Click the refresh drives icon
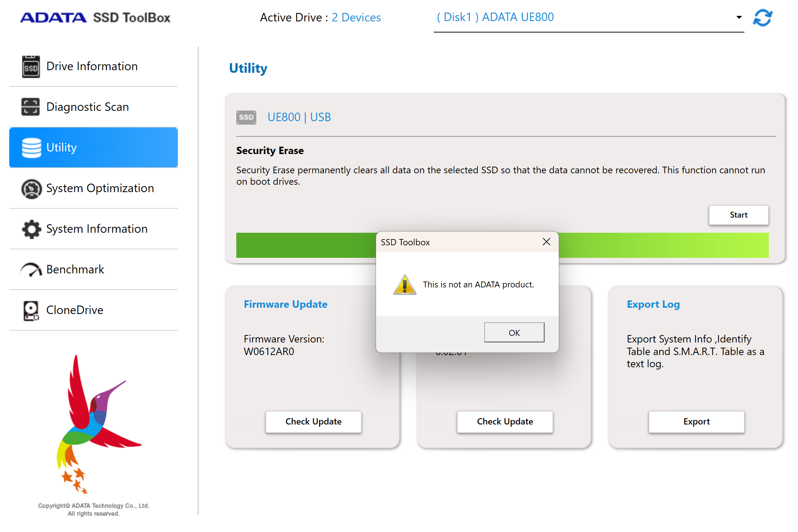Screen dimensions: 798x532 click(763, 18)
